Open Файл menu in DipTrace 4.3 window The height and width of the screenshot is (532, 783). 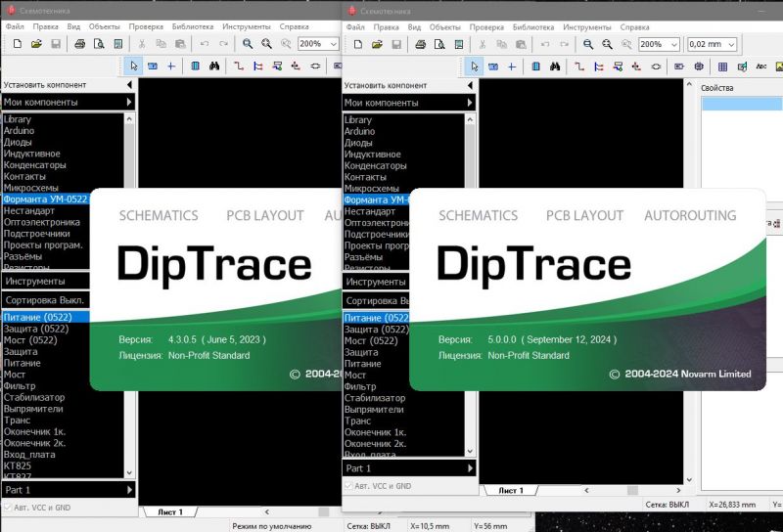point(15,26)
